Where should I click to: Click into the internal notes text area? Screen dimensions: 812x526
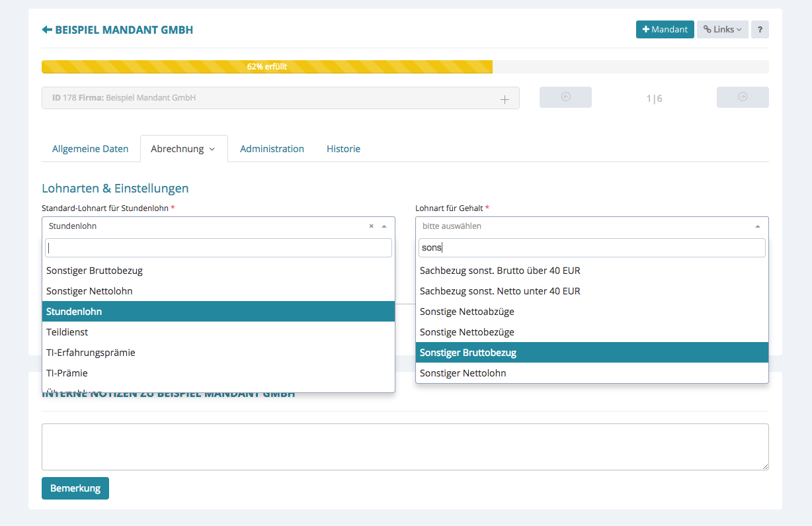[405, 447]
